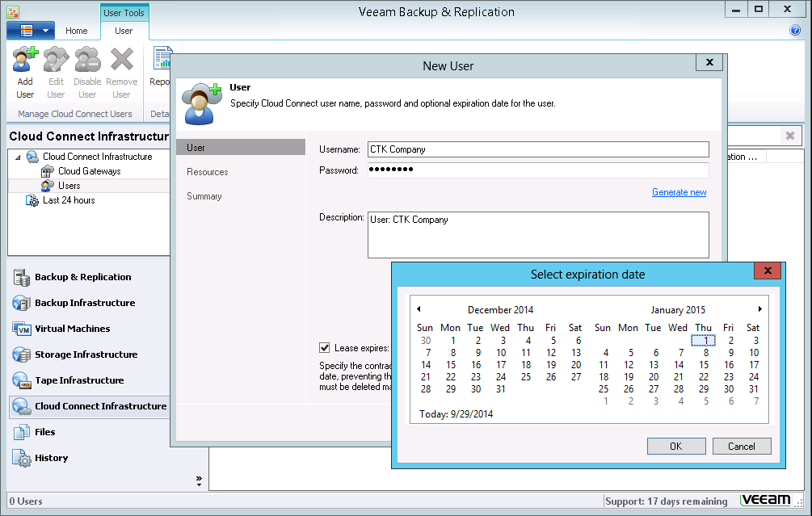Go to previous month in calendar
This screenshot has height=516, width=812.
tap(419, 309)
